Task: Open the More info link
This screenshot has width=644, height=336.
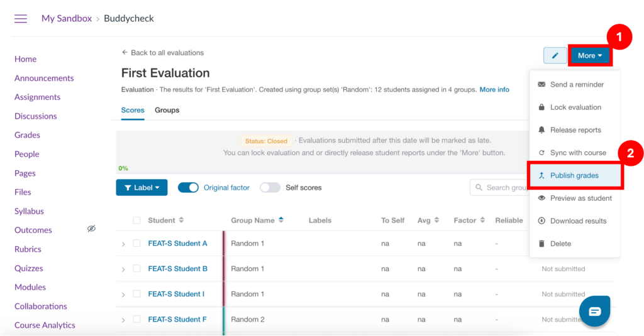Action: tap(494, 90)
